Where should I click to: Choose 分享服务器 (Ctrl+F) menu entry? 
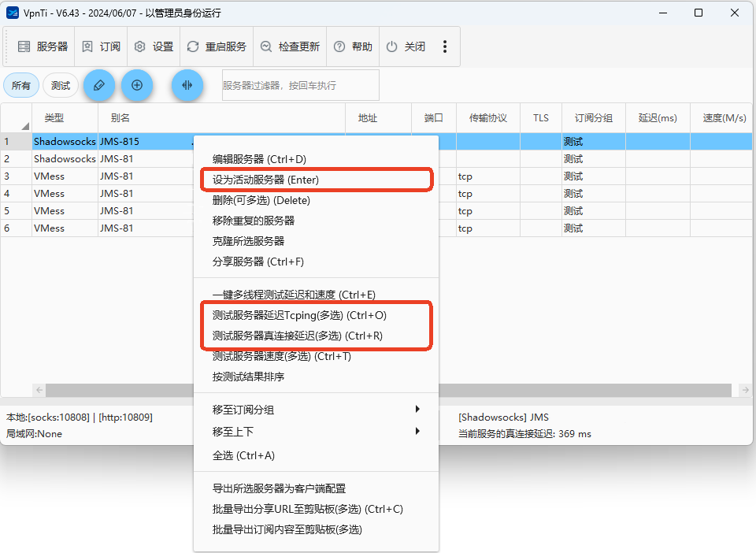(x=316, y=262)
